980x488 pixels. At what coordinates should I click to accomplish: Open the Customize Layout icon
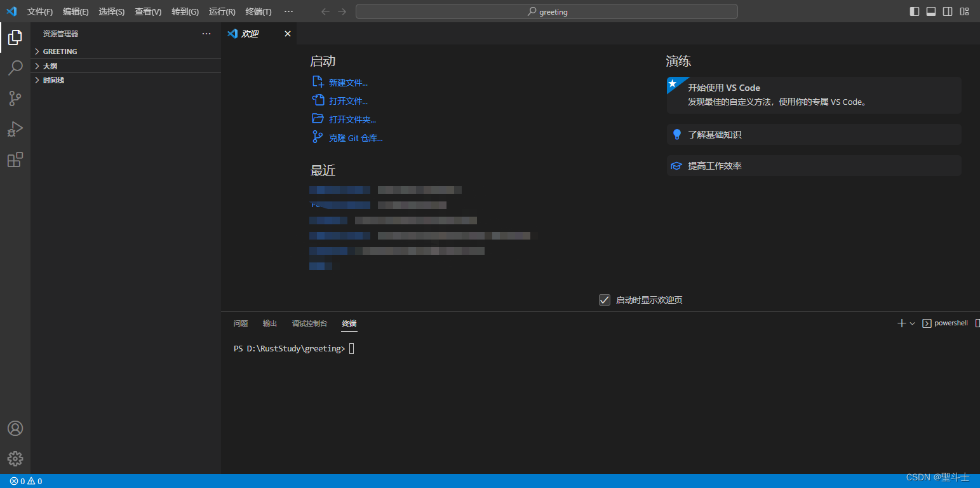click(964, 11)
